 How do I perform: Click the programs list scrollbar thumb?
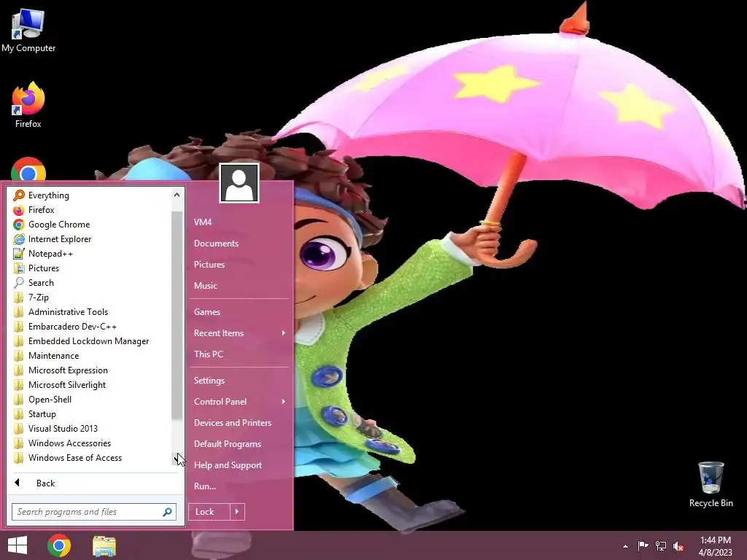click(177, 315)
